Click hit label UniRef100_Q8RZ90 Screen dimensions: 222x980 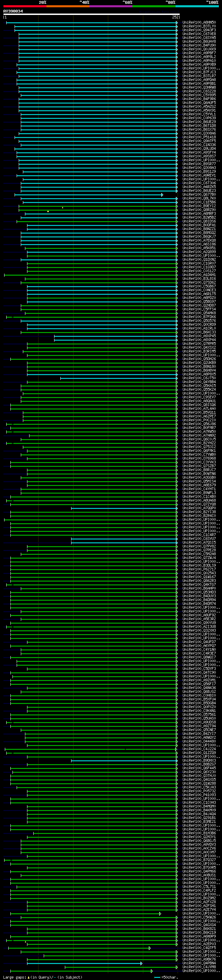click(199, 210)
